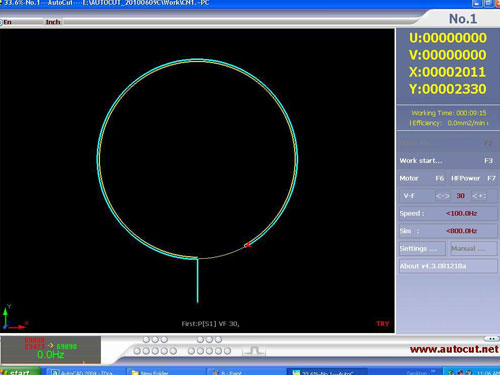This screenshot has height=375, width=500.
Task: Open the Windows start button
Action: 20,371
